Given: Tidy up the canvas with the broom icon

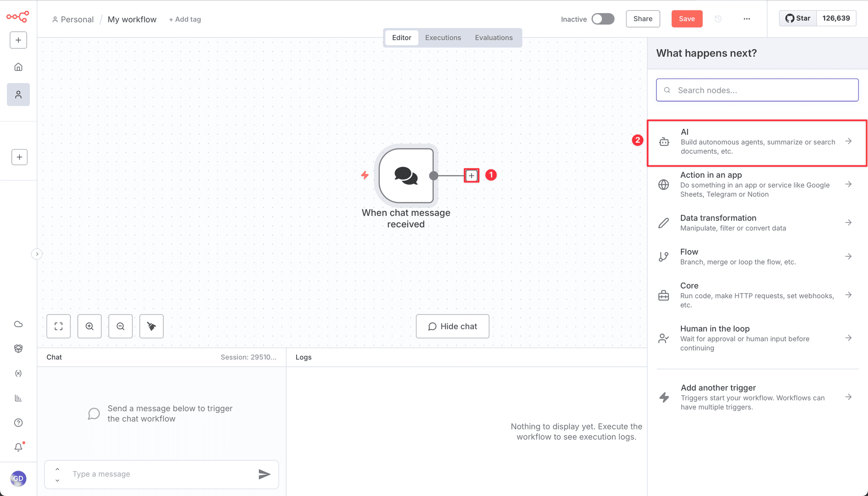Looking at the screenshot, I should tap(151, 326).
